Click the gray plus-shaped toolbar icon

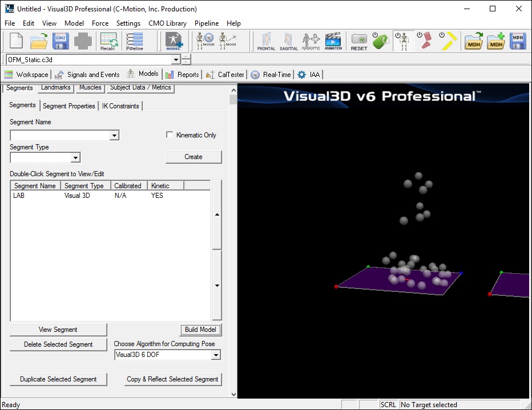[83, 41]
